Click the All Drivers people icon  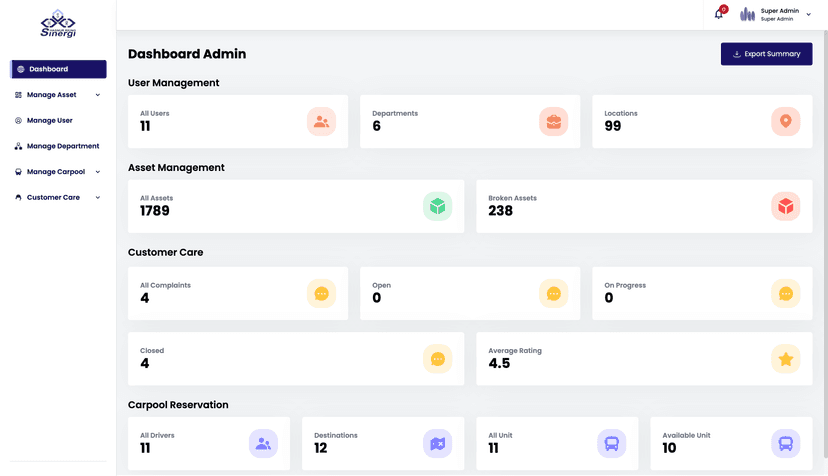coord(263,444)
